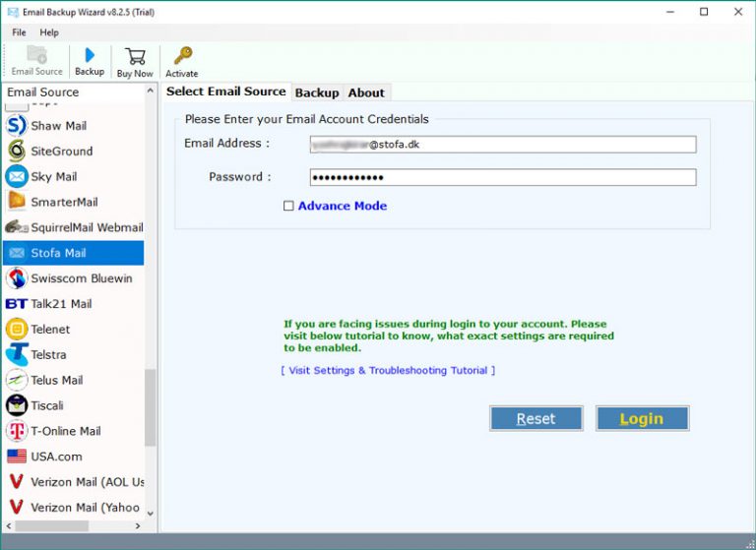756x550 pixels.
Task: Select the Verizon Mail (Yahoo) icon
Action: point(17,507)
